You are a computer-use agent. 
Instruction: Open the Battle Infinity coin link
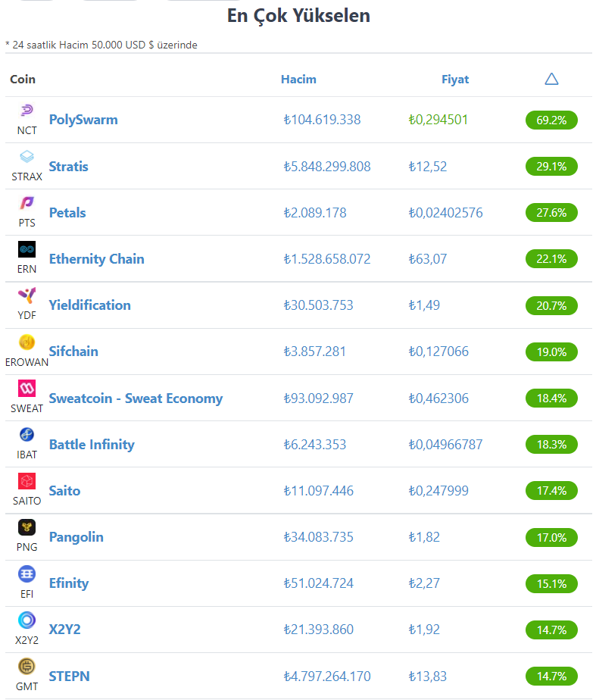(92, 445)
